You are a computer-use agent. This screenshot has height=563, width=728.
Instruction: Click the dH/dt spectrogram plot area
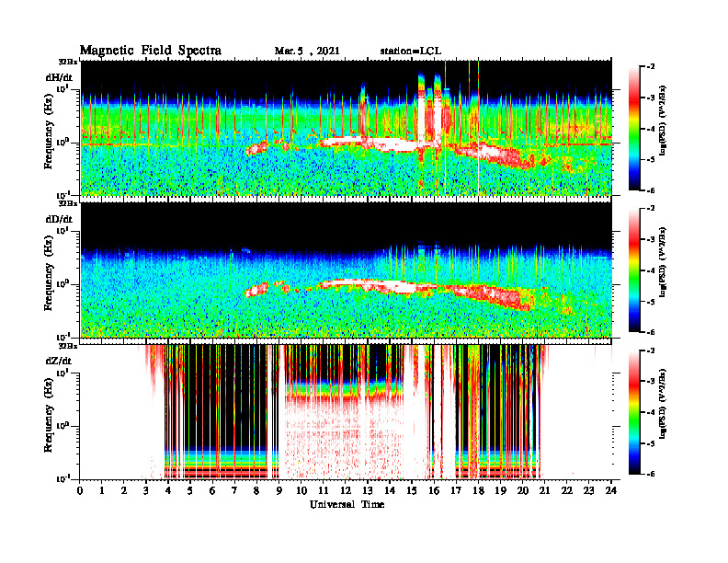click(x=346, y=128)
